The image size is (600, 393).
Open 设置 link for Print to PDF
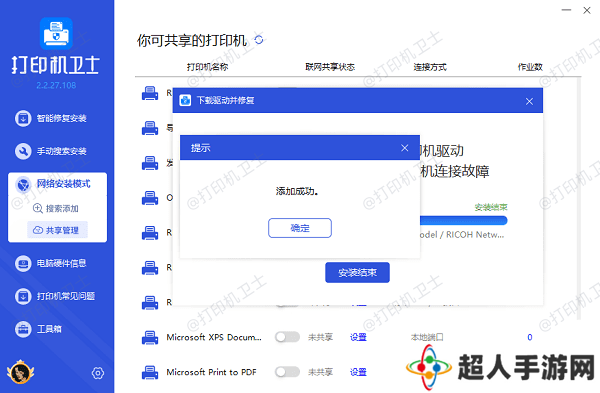pyautogui.click(x=358, y=372)
